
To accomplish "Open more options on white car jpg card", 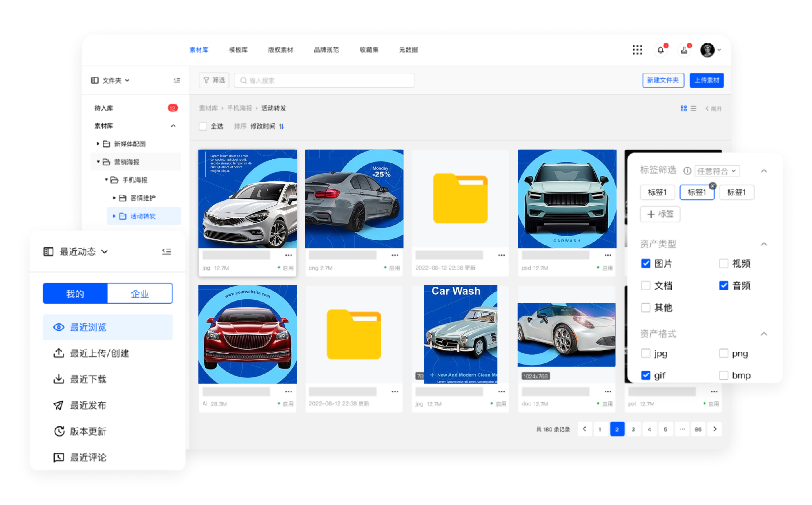I will pos(288,255).
